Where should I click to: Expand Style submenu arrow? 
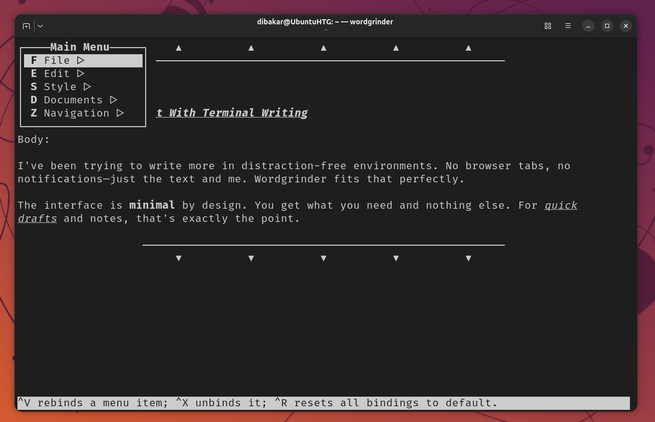tap(87, 87)
